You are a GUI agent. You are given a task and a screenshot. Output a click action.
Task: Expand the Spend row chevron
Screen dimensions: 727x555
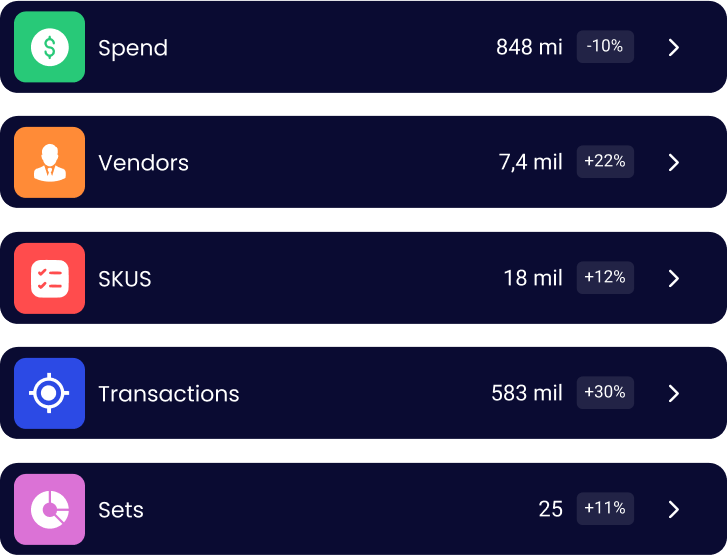click(x=674, y=47)
